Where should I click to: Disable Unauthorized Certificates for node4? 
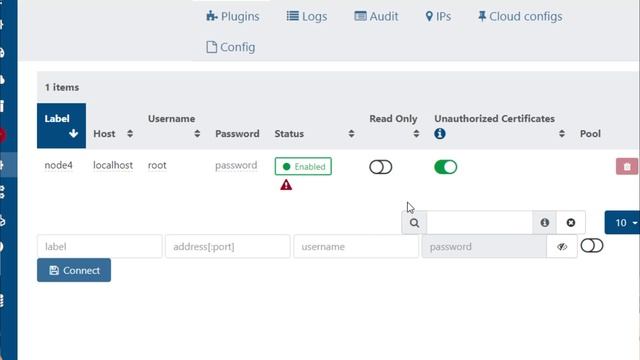tap(445, 167)
